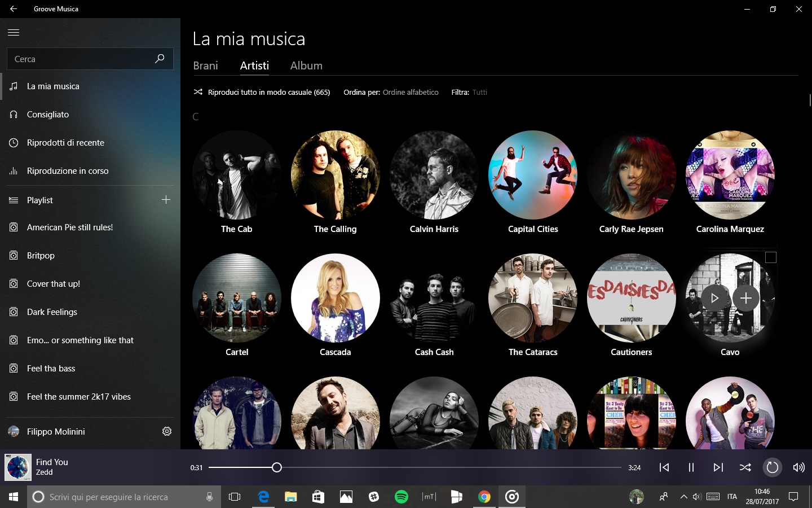Play Cavo with the play overlay
The width and height of the screenshot is (812, 508).
pyautogui.click(x=714, y=298)
